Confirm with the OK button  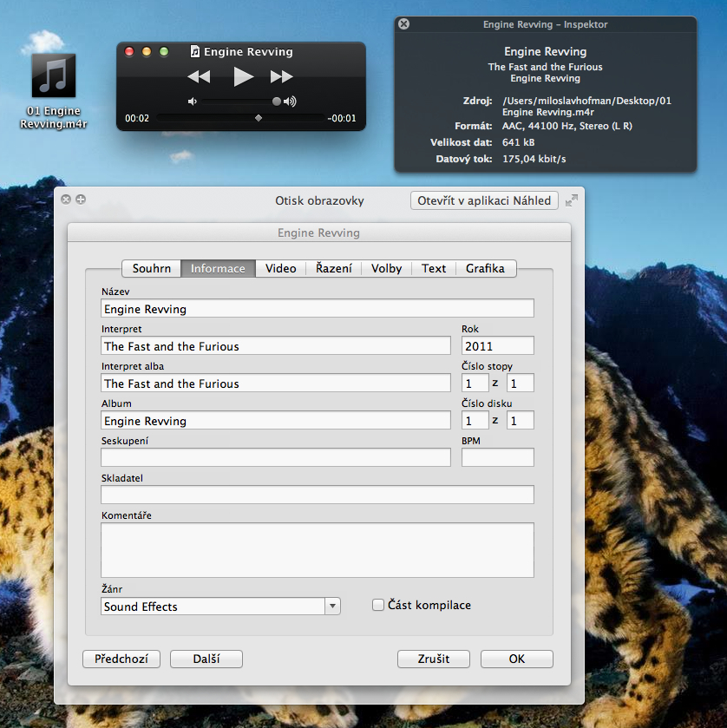point(516,659)
